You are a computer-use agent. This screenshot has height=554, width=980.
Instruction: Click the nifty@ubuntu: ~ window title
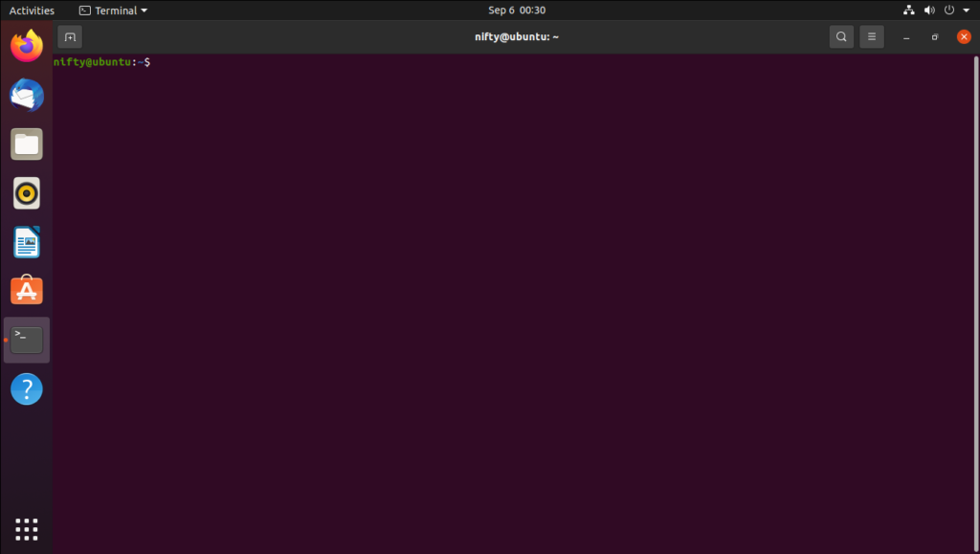click(517, 37)
